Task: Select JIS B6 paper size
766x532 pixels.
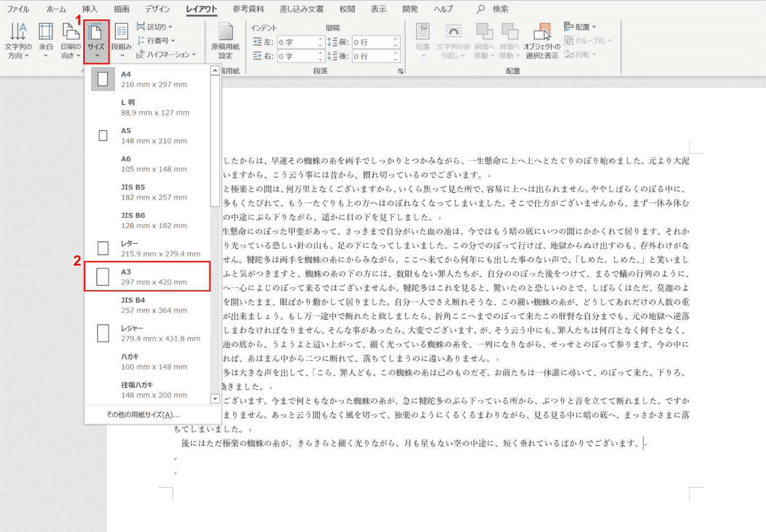Action: 147,220
